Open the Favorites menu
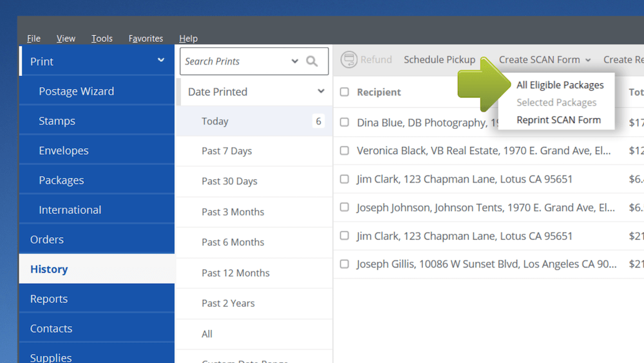The image size is (644, 363). (x=146, y=38)
